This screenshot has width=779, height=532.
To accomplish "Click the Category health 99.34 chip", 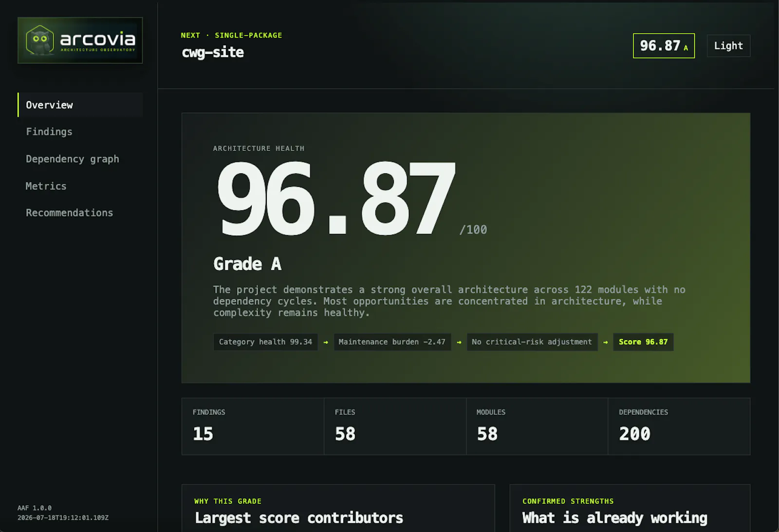I will [x=265, y=342].
